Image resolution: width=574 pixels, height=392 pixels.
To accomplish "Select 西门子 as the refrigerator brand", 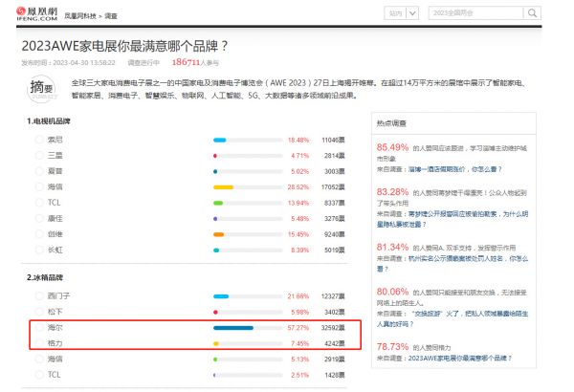I will click(39, 296).
